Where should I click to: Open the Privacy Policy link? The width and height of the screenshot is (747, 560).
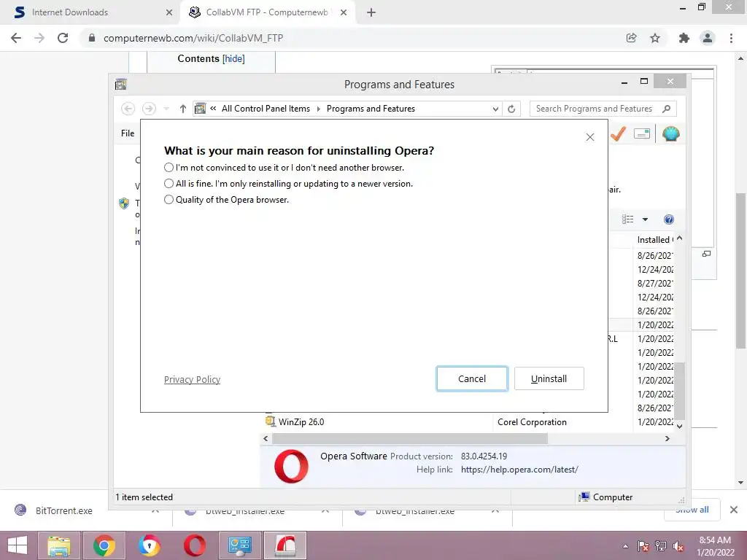(192, 379)
